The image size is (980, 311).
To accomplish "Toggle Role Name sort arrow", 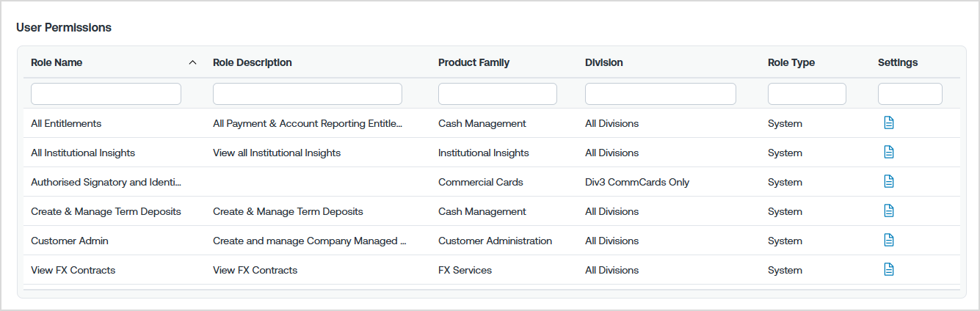I will coord(193,63).
